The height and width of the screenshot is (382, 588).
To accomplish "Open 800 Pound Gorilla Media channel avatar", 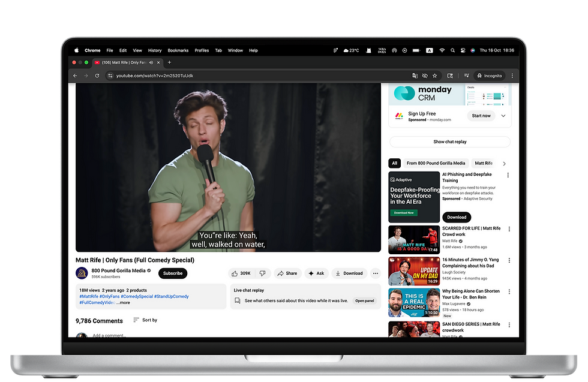I will [82, 273].
